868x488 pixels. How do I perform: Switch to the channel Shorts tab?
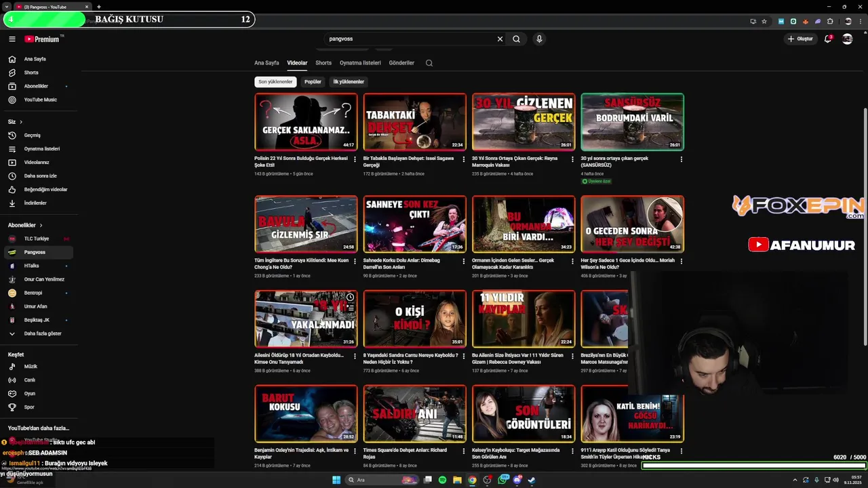click(323, 63)
